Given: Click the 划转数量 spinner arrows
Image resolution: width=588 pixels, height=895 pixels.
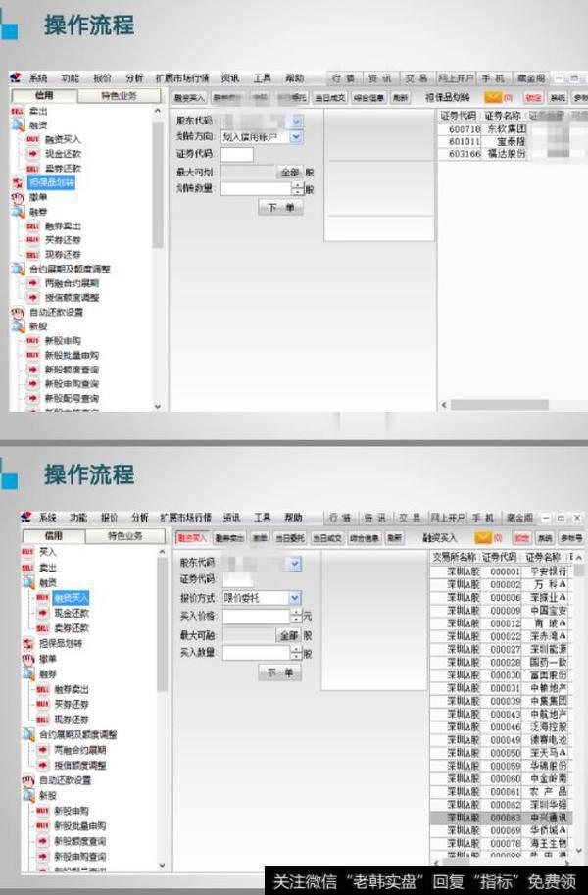Looking at the screenshot, I should (x=297, y=188).
